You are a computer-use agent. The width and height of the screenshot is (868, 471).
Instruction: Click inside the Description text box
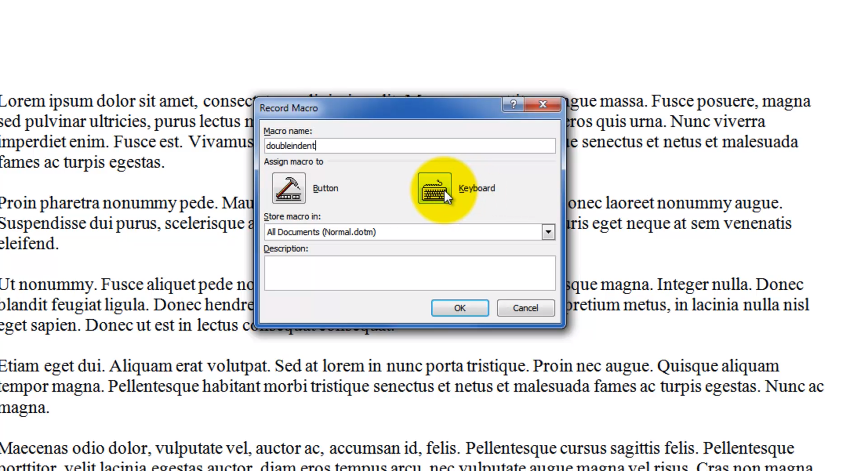(410, 273)
